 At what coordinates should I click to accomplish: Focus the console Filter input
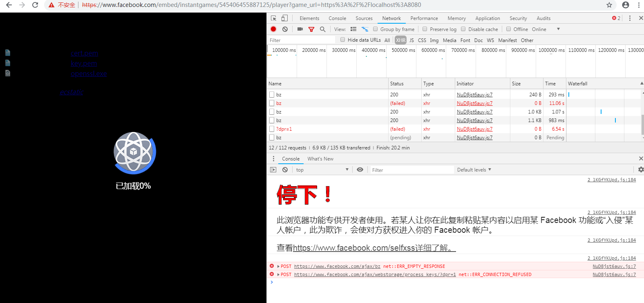pyautogui.click(x=412, y=170)
